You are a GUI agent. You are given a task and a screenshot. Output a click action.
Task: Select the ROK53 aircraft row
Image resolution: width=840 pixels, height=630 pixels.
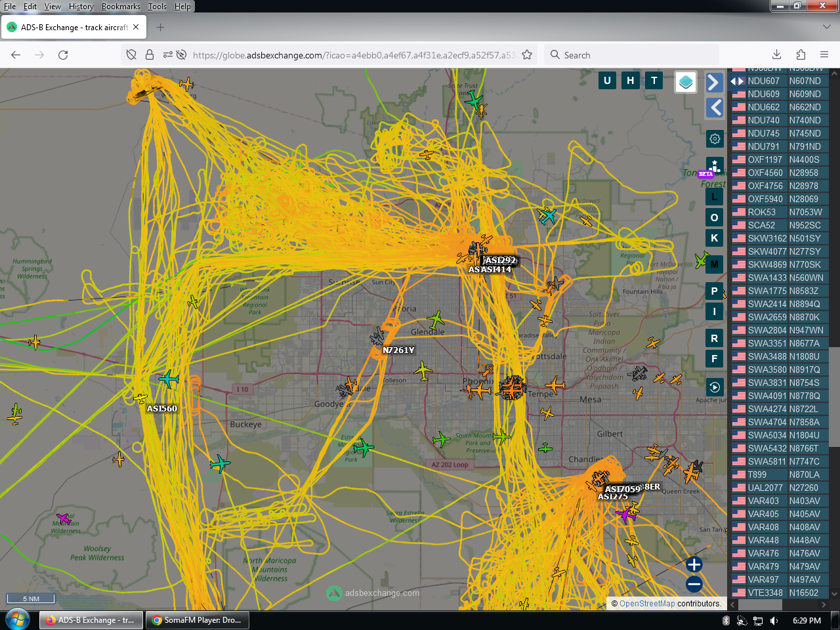click(780, 212)
